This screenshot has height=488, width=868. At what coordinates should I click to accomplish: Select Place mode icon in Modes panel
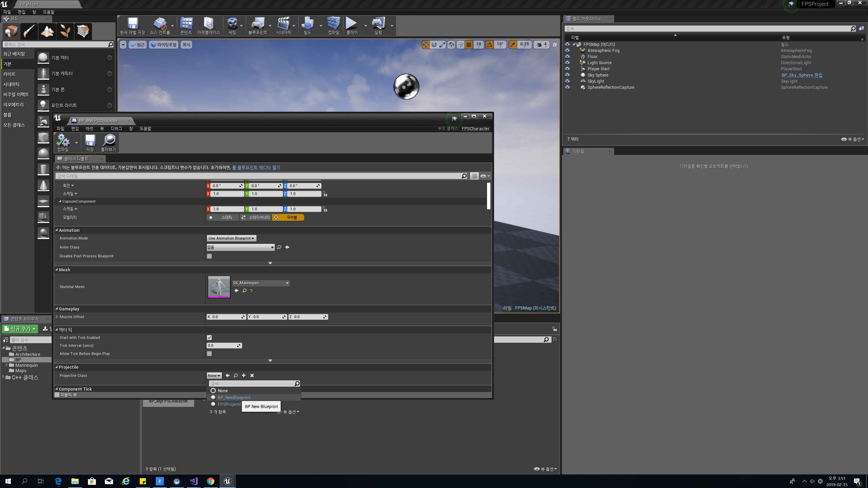(x=11, y=31)
